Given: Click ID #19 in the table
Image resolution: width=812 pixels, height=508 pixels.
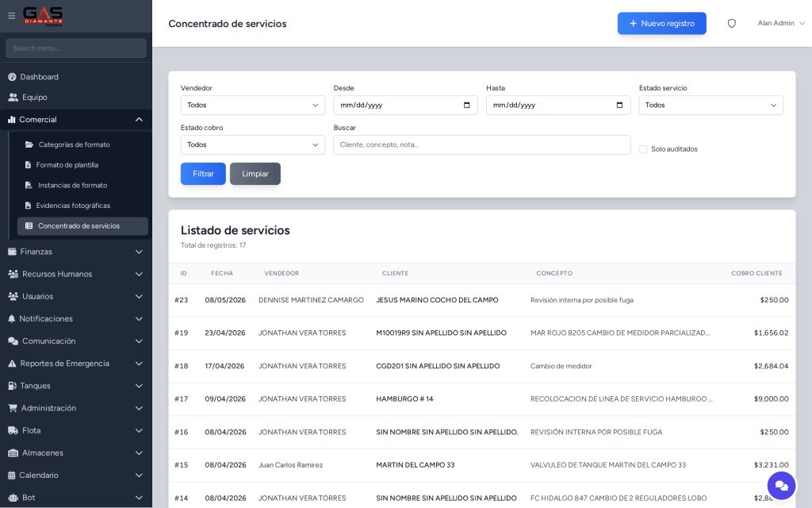Looking at the screenshot, I should [182, 333].
